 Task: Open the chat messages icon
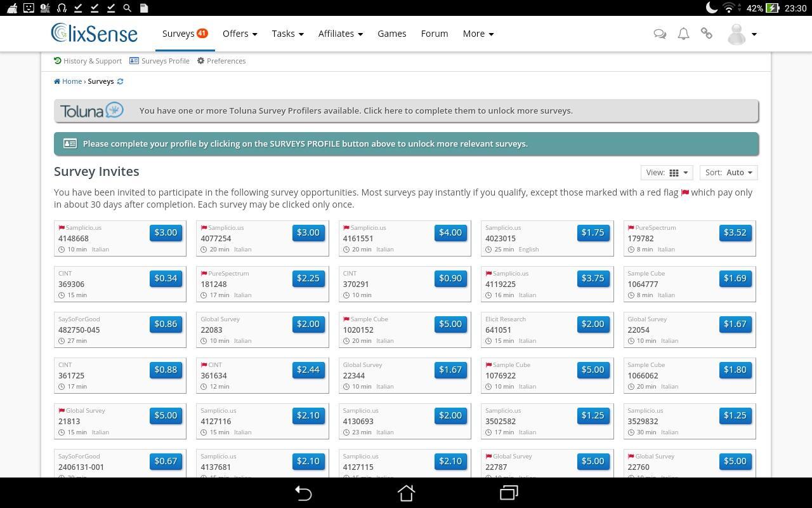[x=660, y=34]
